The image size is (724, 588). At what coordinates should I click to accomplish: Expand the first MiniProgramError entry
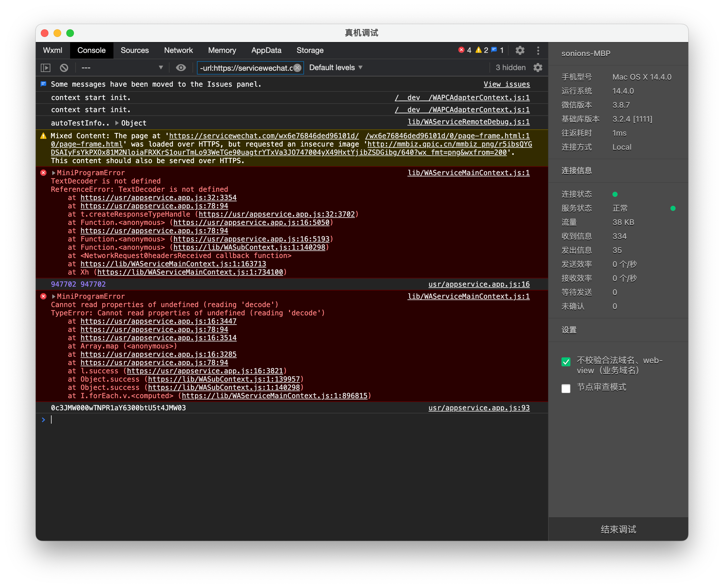54,173
